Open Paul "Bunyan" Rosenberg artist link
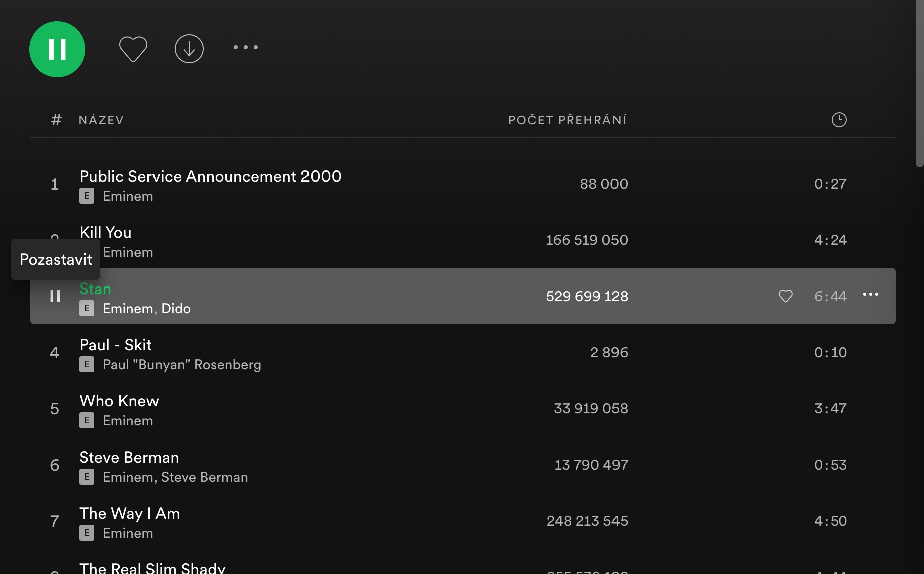924x574 pixels. click(x=182, y=365)
